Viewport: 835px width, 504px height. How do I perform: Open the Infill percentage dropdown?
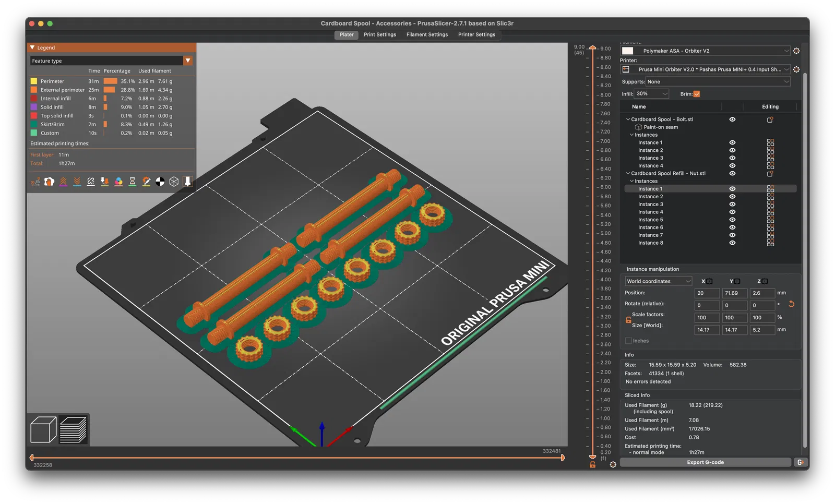(652, 94)
